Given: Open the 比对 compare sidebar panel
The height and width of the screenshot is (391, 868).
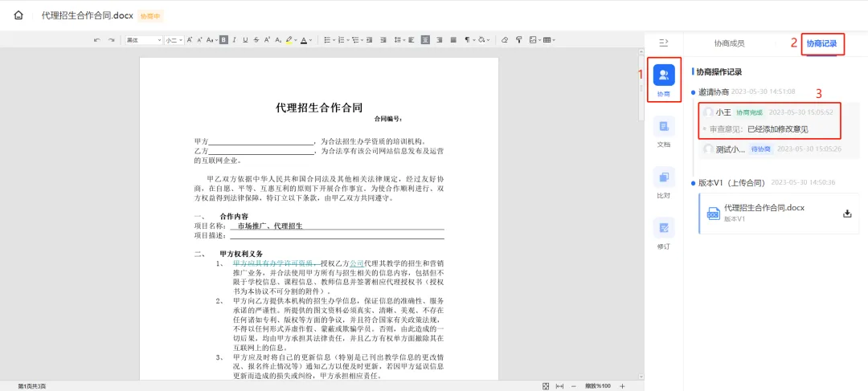Looking at the screenshot, I should 664,181.
